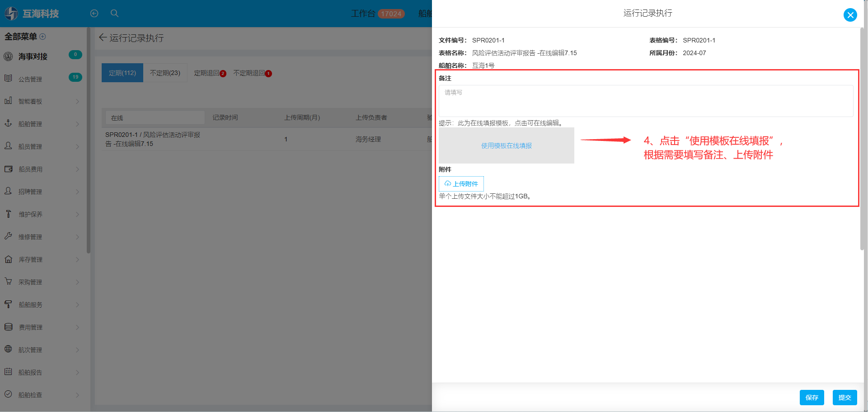
Task: Expand the 库存管理 menu chevron
Action: click(77, 259)
